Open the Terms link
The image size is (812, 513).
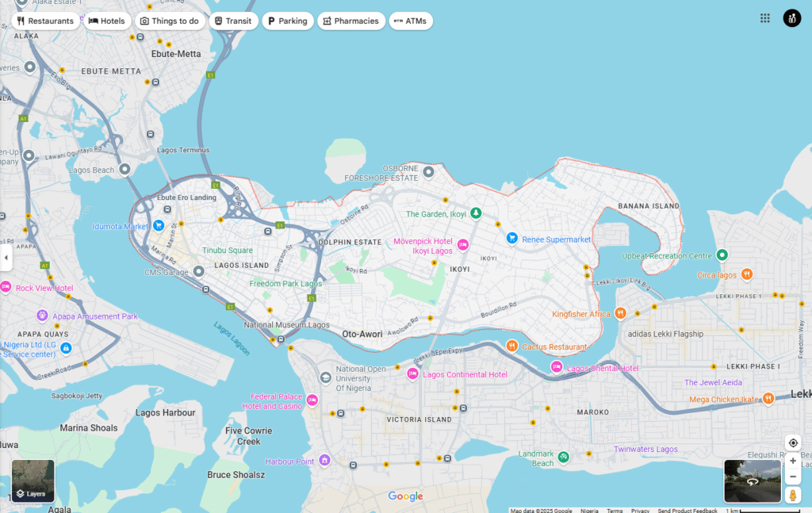(615, 511)
